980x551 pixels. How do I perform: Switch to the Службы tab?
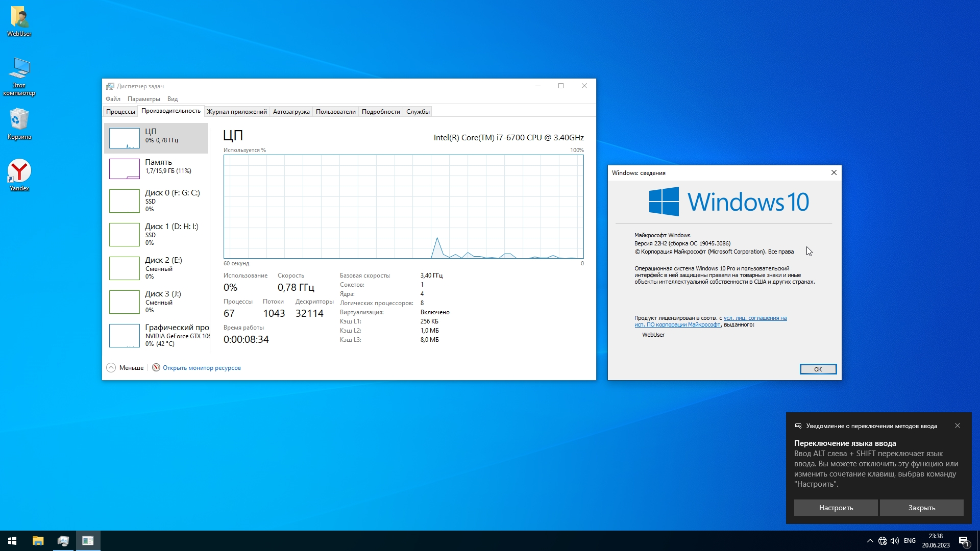tap(418, 112)
